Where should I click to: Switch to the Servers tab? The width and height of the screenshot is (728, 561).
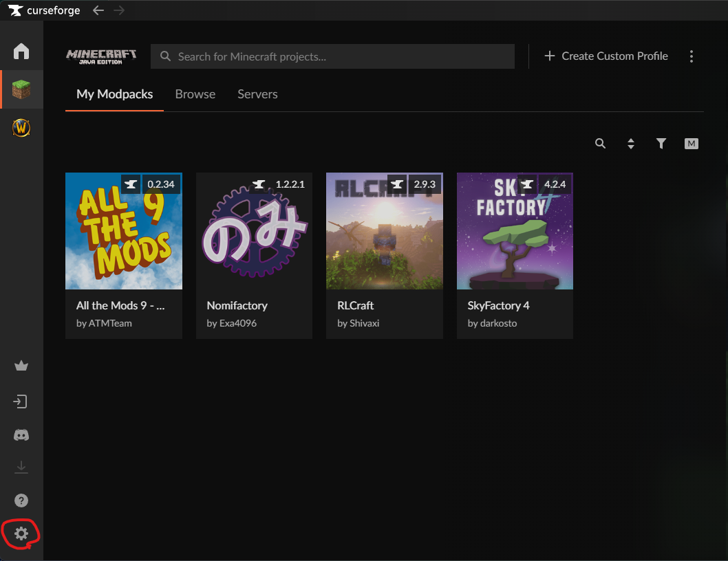click(257, 94)
